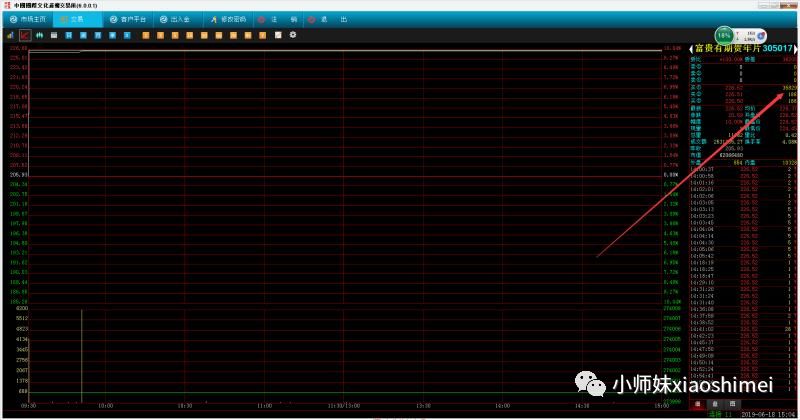Screen dimensions: 800x420
Task: Open the quote list table icon
Action: tap(54, 35)
